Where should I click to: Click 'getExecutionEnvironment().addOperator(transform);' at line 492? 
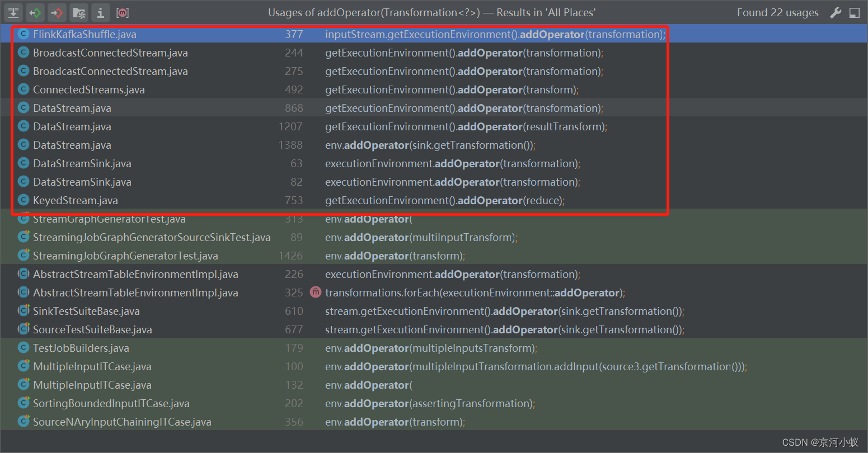(452, 89)
